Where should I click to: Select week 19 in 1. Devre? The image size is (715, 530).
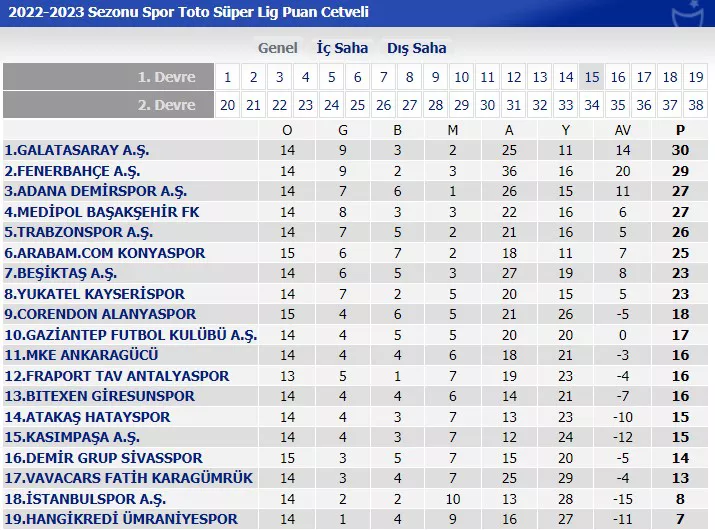pyautogui.click(x=696, y=77)
